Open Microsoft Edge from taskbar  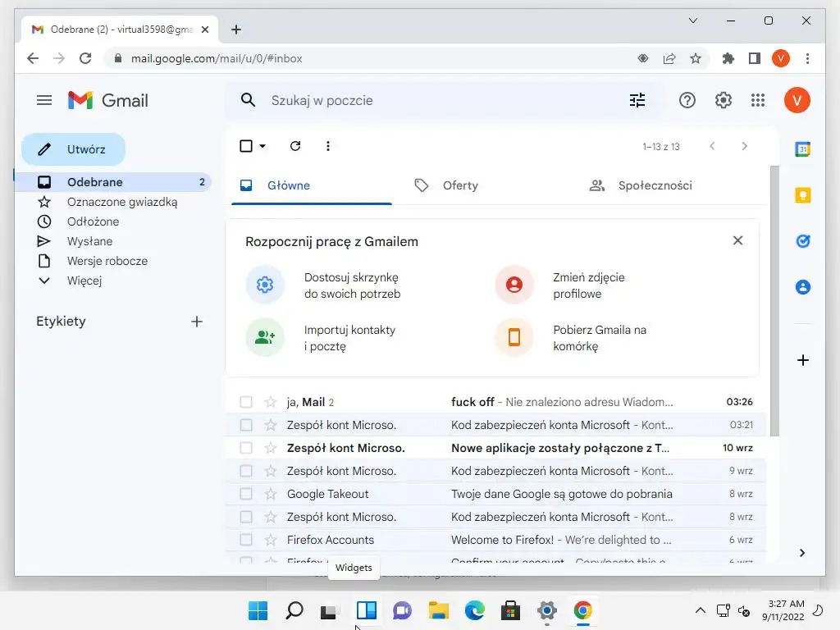click(475, 610)
